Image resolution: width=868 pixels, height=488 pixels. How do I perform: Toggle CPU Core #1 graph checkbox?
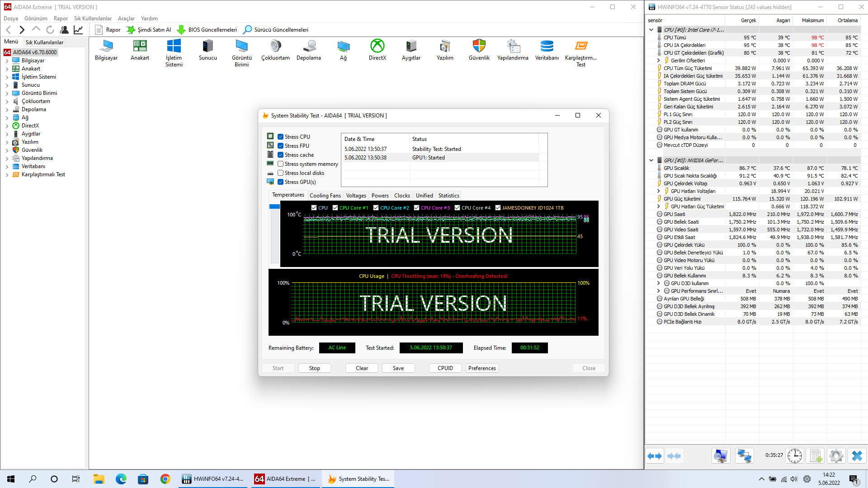335,208
